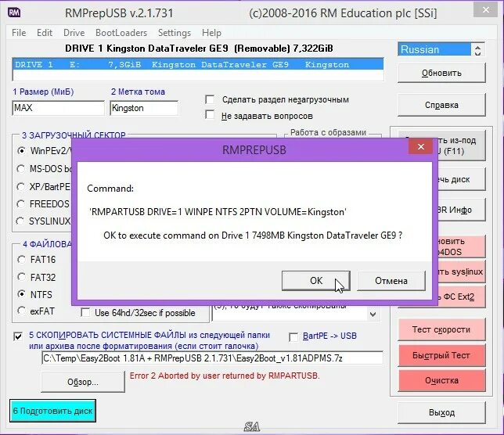Click the language selector spinner arrows
The width and height of the screenshot is (504, 435).
point(477,50)
